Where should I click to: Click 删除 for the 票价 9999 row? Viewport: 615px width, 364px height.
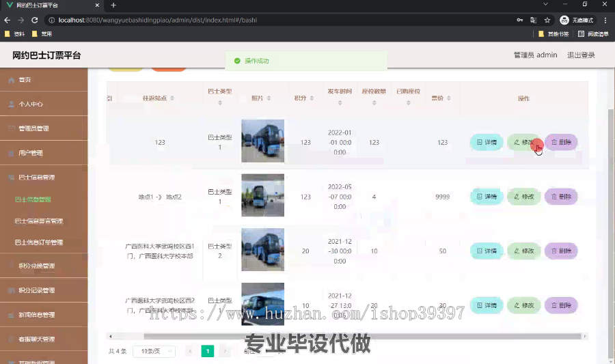(561, 197)
